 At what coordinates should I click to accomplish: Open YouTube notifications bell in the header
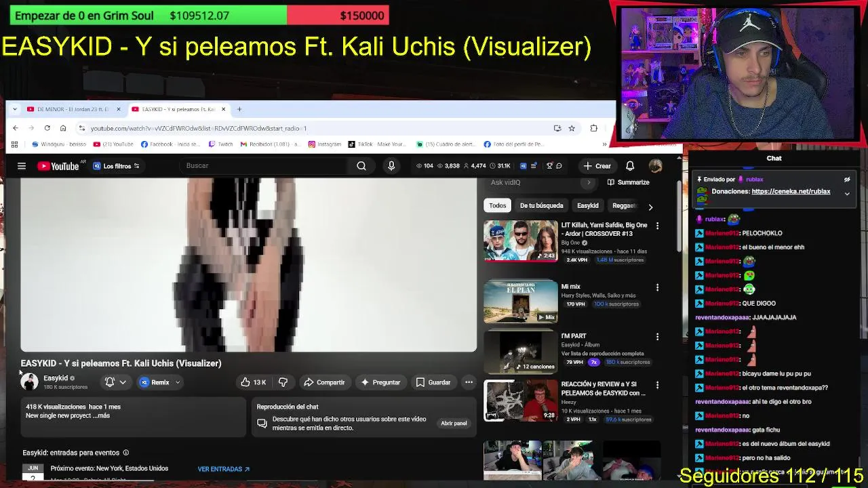click(630, 166)
